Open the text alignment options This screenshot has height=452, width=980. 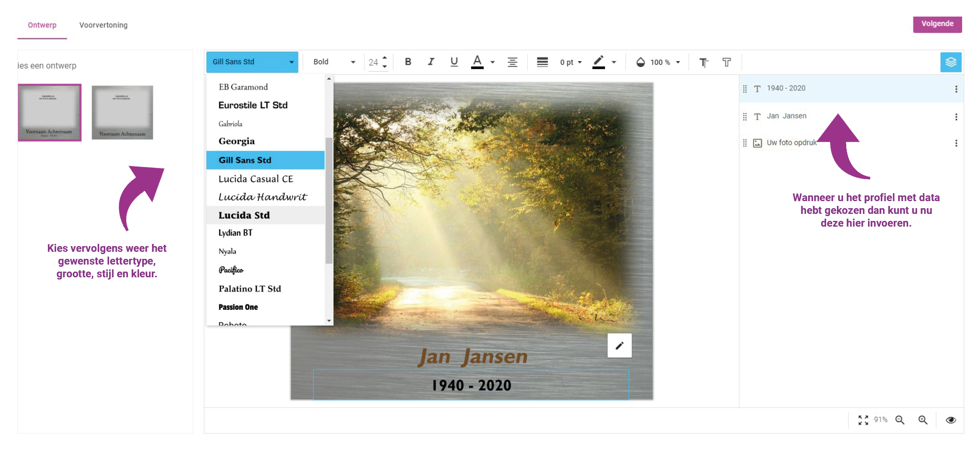[x=512, y=62]
